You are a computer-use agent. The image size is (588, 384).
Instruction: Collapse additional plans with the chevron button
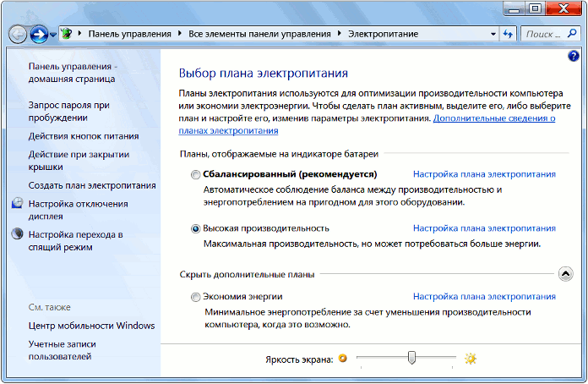565,274
